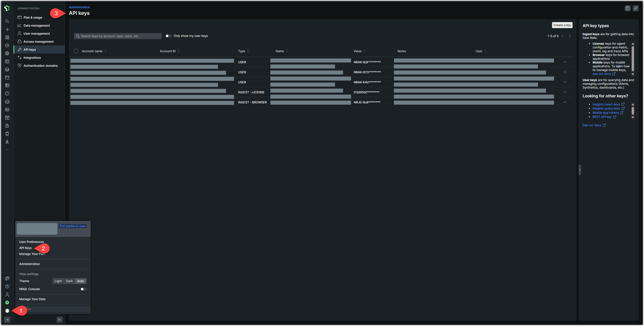Select API Keys in the user popup menu
Viewport: 644px width, 326px height.
[x=25, y=248]
